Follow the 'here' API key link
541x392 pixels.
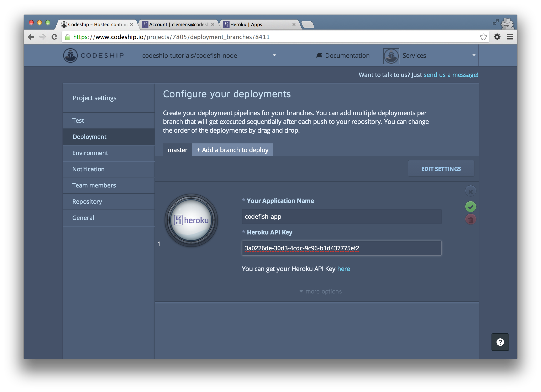point(343,269)
